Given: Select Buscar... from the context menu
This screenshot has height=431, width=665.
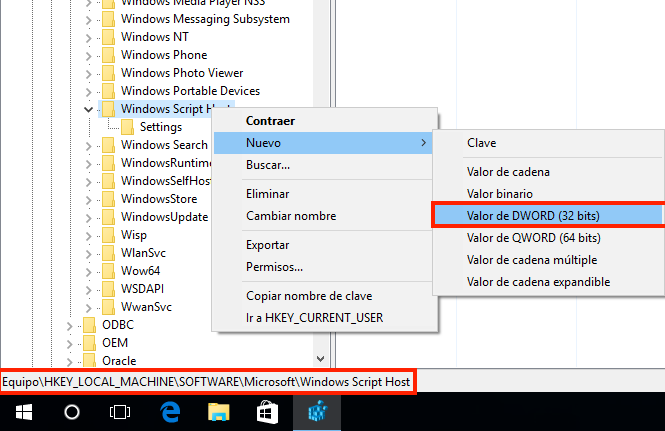Looking at the screenshot, I should tap(268, 165).
